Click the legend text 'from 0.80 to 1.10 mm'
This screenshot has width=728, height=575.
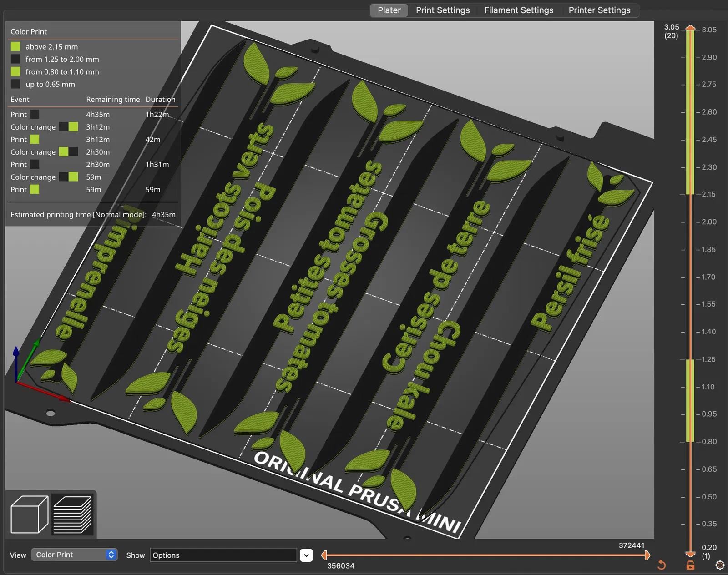pyautogui.click(x=62, y=71)
